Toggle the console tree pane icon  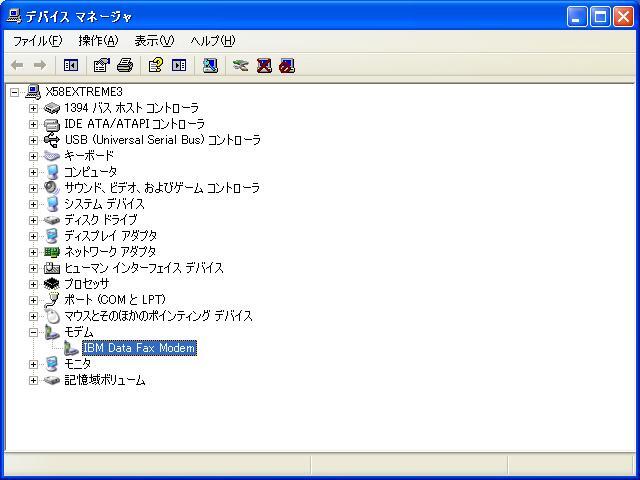[x=71, y=65]
